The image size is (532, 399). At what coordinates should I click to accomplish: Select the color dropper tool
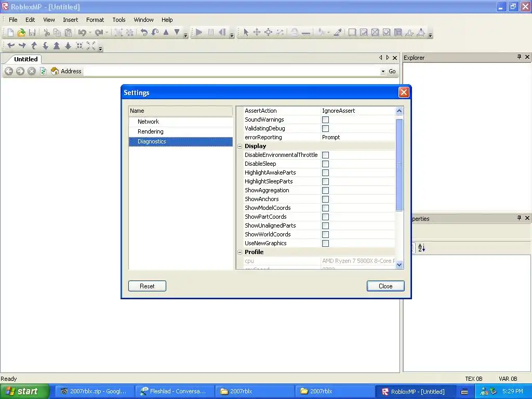[x=338, y=32]
